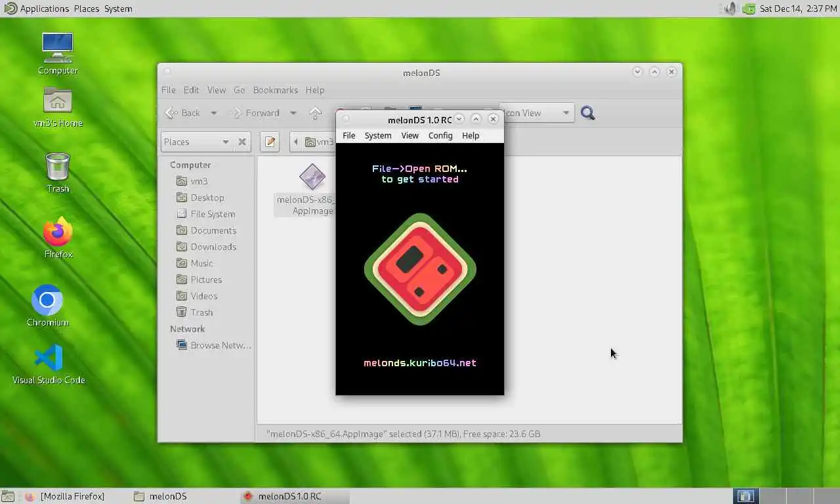Image resolution: width=840 pixels, height=504 pixels.
Task: Open Documents in Places sidebar
Action: (213, 230)
